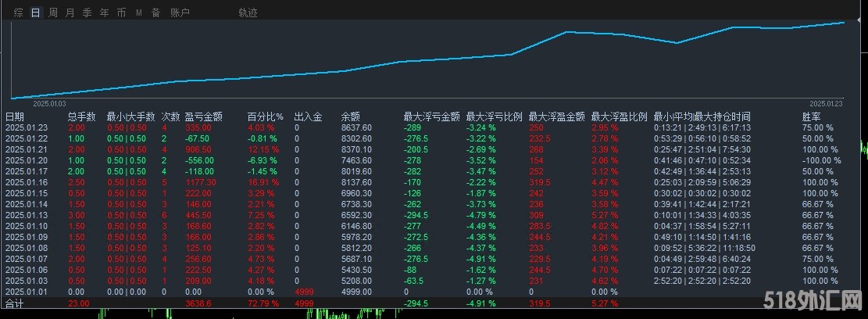Sort by the 胜率 column header
The height and width of the screenshot is (319, 868).
click(812, 116)
